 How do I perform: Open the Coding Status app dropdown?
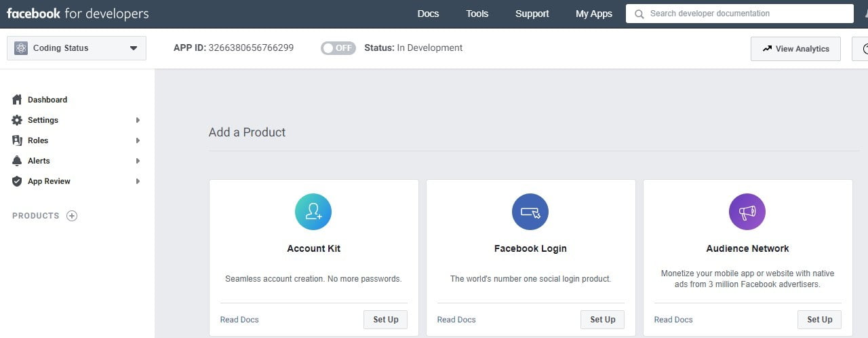point(77,48)
